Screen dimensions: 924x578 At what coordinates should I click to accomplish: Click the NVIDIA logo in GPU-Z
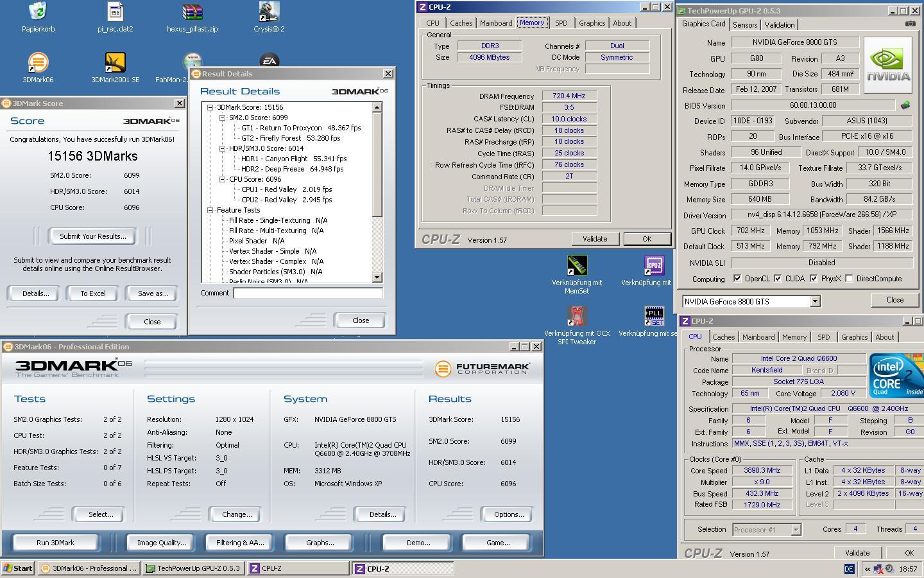[888, 65]
